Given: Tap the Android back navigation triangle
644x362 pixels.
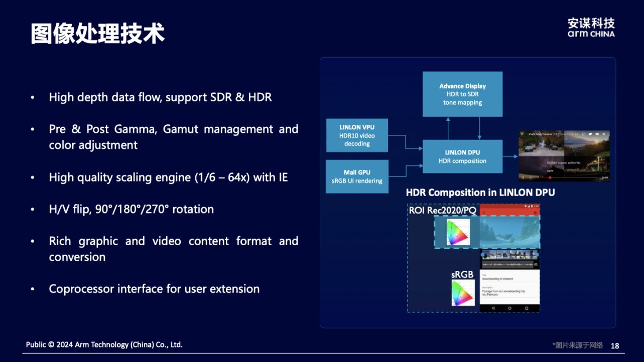Looking at the screenshot, I should pos(493,308).
